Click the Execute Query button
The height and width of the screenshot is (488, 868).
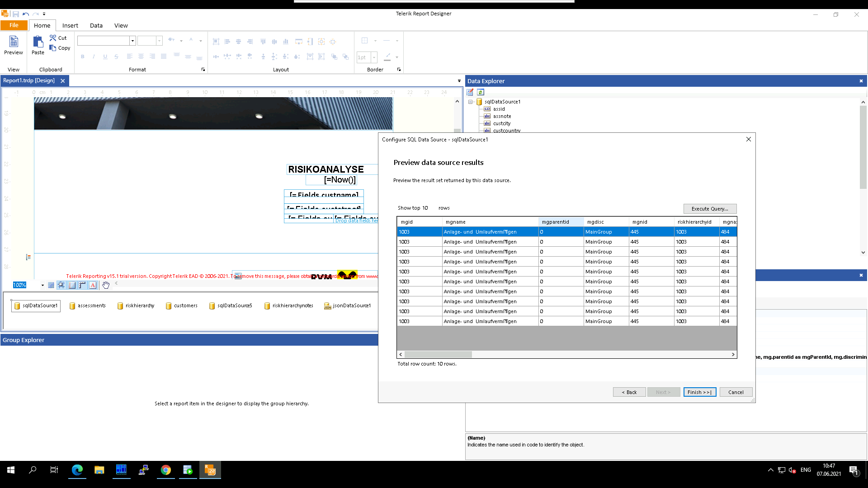coord(710,209)
